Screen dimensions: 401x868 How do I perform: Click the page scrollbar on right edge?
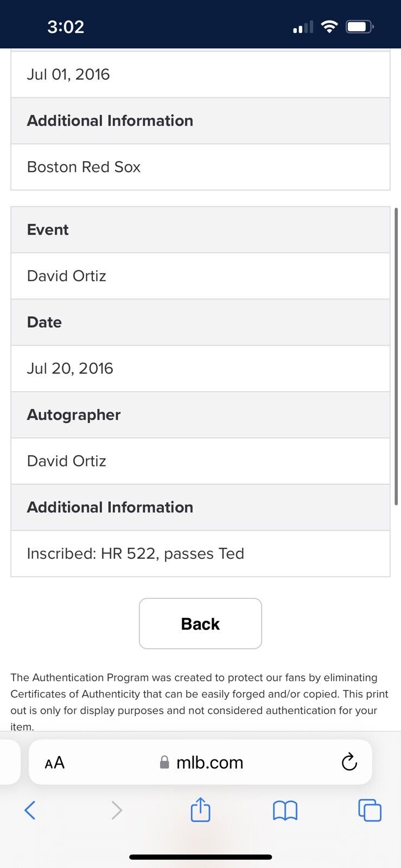tap(396, 356)
